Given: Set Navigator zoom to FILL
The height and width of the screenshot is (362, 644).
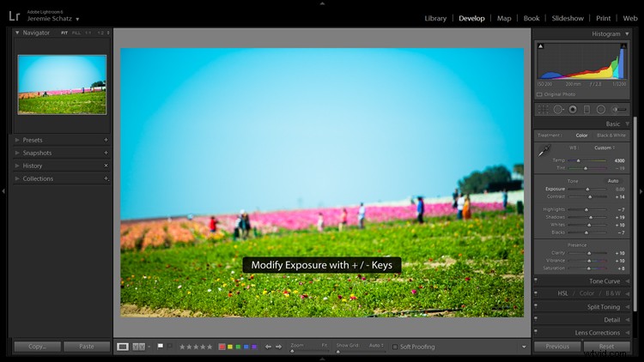Looking at the screenshot, I should point(76,33).
